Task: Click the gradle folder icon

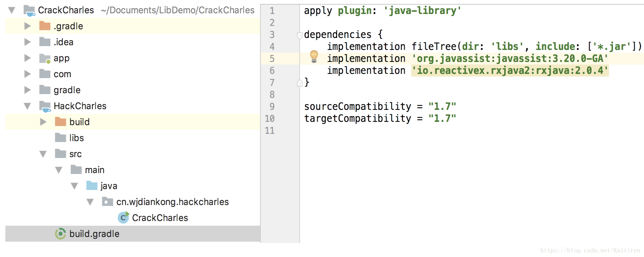Action: [x=45, y=90]
